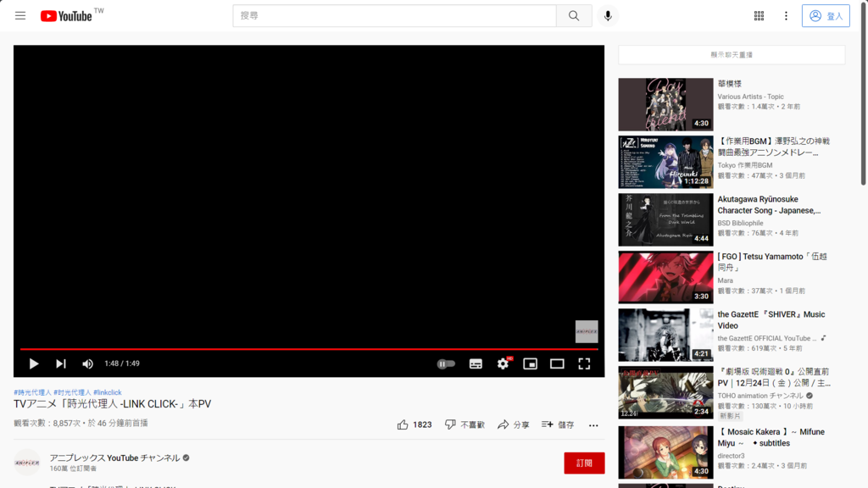The image size is (868, 488).
Task: Sign in with the 登入 button
Action: coord(826,16)
